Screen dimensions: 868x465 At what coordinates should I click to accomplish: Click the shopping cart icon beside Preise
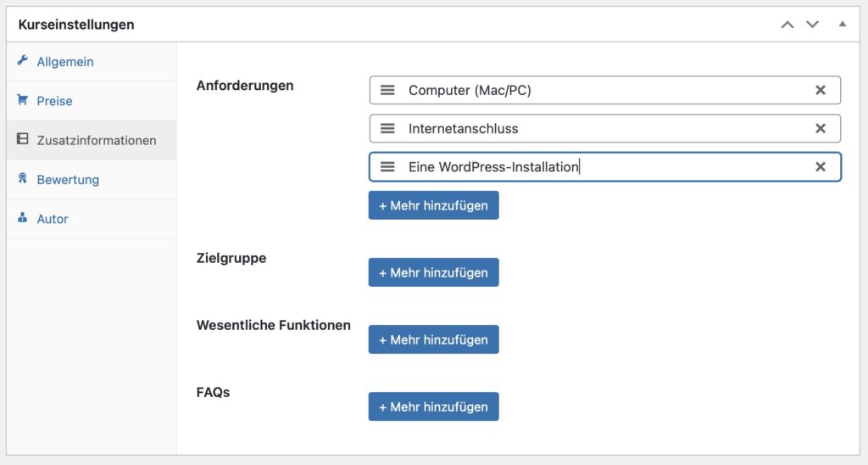pyautogui.click(x=23, y=100)
